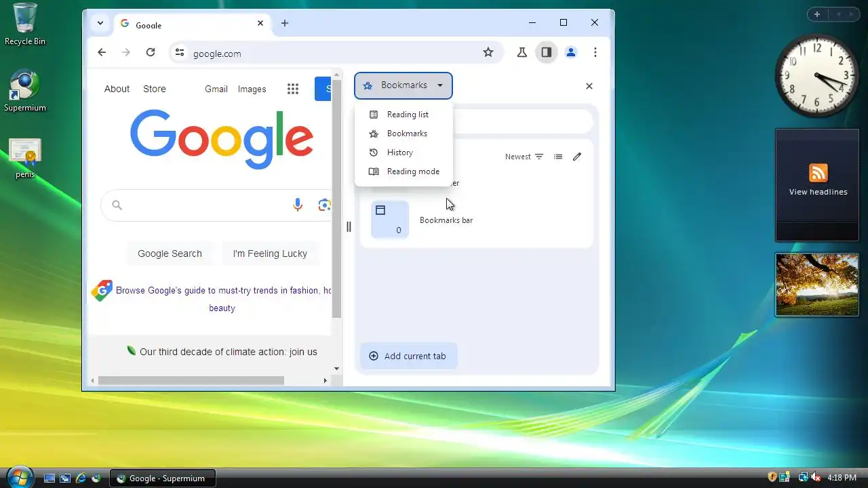Close the Google tab

pos(260,23)
